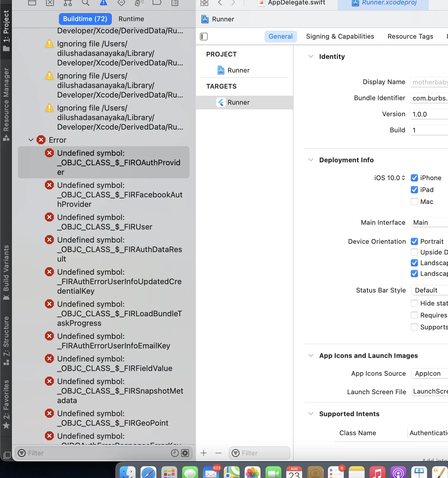The image size is (448, 478).
Task: Select the General settings tab
Action: (x=281, y=37)
